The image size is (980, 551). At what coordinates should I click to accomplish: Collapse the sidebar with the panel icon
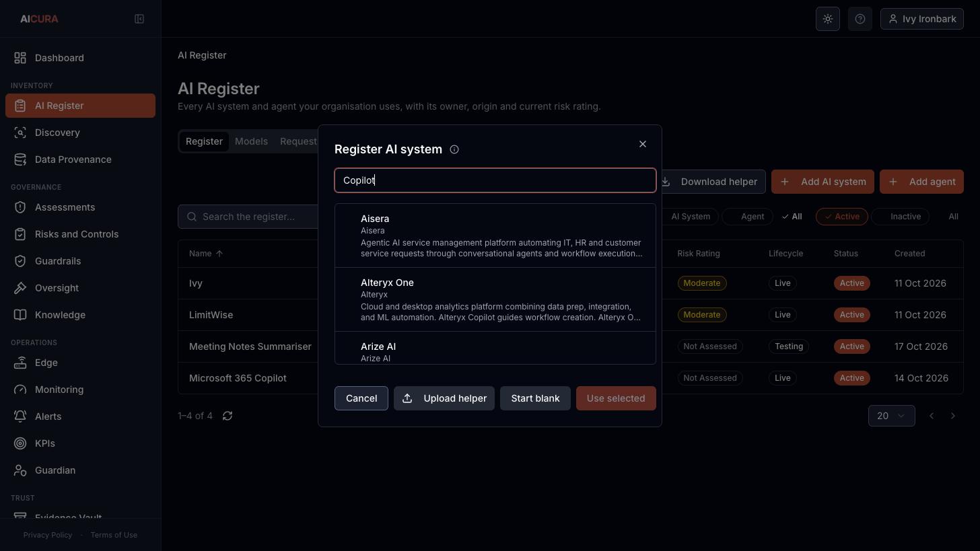139,19
